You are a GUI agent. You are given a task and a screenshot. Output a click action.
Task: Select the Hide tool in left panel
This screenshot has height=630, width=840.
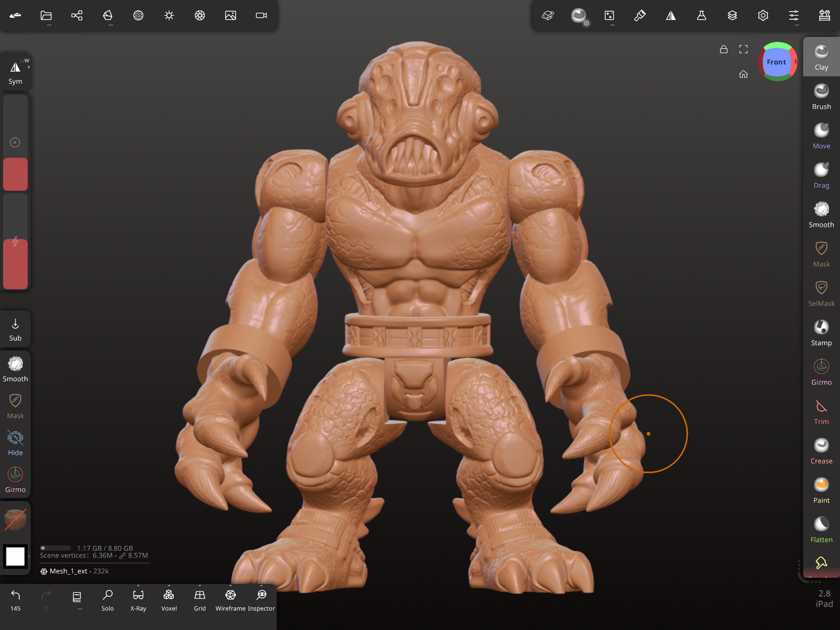15,443
